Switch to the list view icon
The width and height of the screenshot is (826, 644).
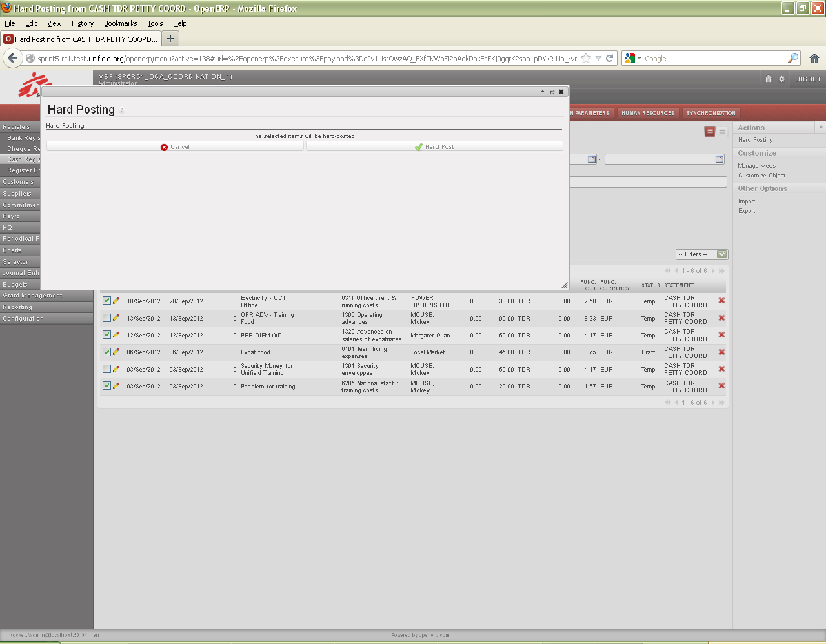coord(710,132)
